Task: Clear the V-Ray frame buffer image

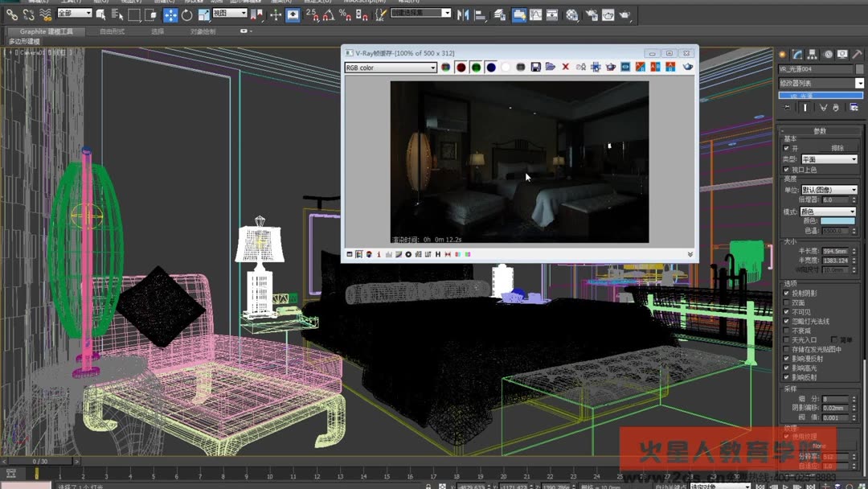Action: click(x=564, y=67)
